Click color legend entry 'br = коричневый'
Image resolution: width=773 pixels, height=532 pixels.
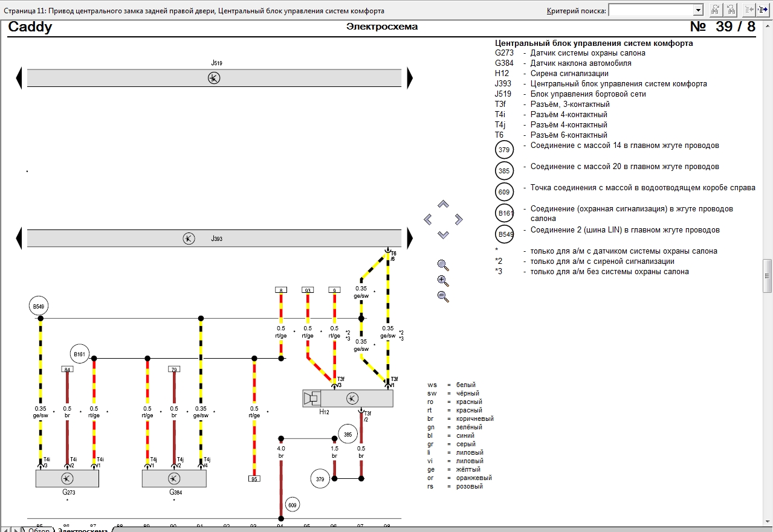click(x=461, y=418)
